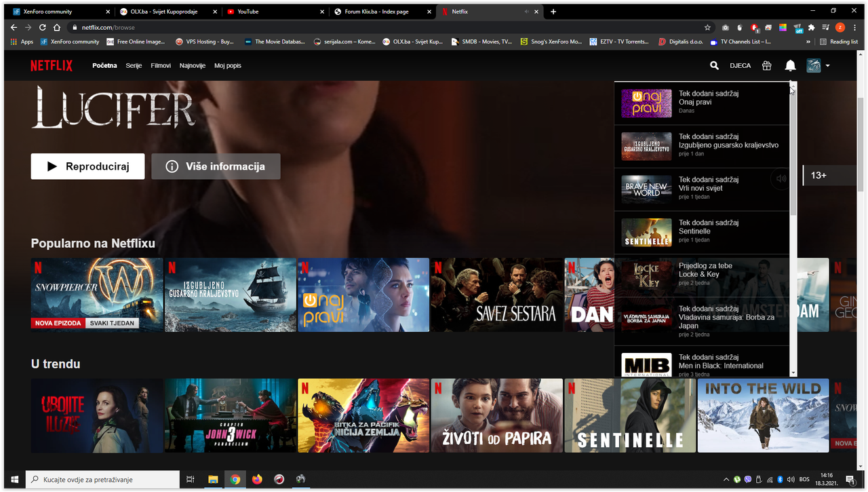Open the Windows Start menu
The image size is (868, 492).
(14, 480)
